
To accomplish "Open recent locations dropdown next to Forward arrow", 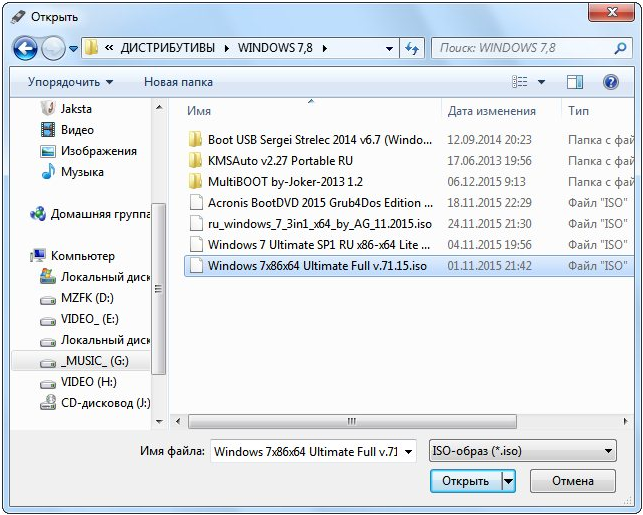I will pyautogui.click(x=73, y=49).
